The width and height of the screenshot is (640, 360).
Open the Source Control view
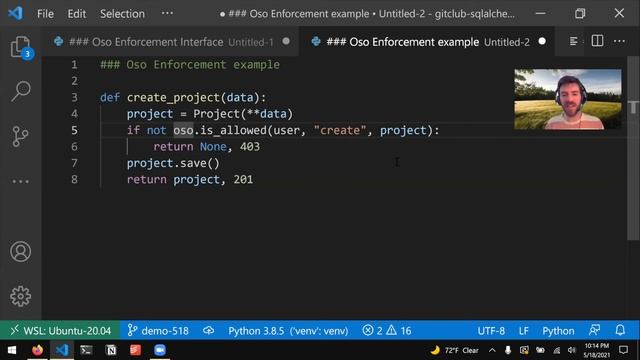[x=20, y=136]
